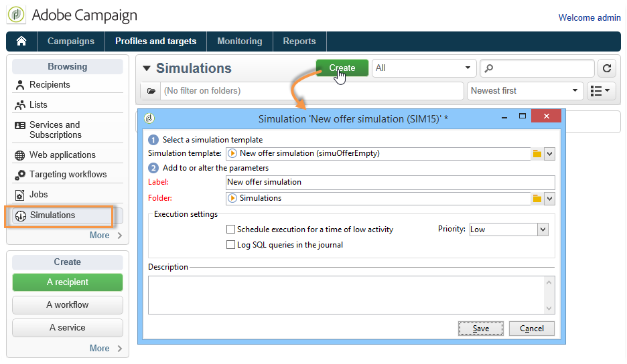
Task: Click in the Label input field
Action: (391, 182)
